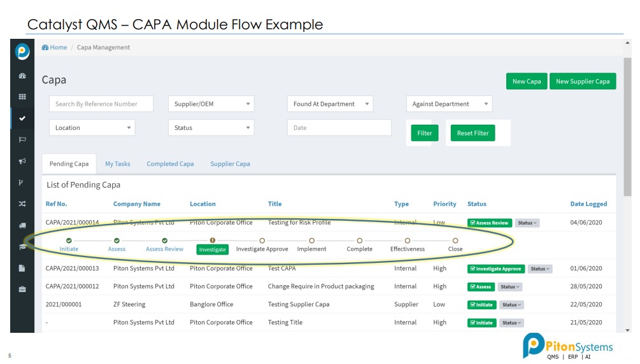Click the Status column header
This screenshot has width=640, height=364.
point(477,204)
